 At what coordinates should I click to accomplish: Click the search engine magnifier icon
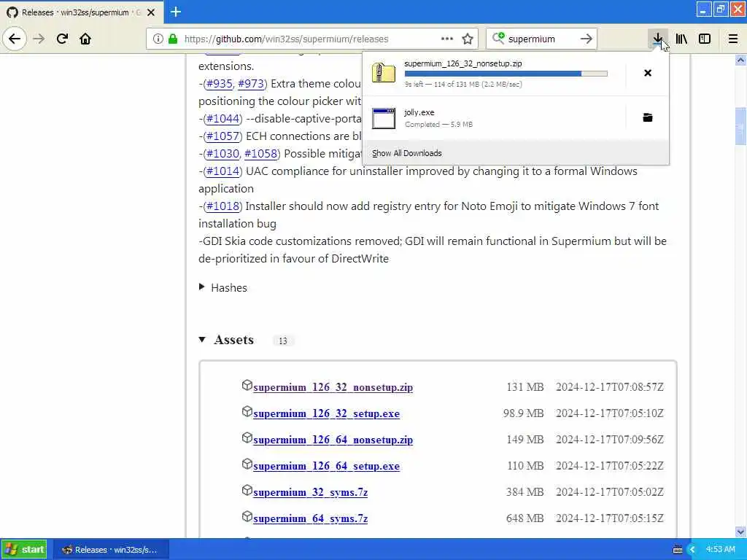(x=498, y=38)
